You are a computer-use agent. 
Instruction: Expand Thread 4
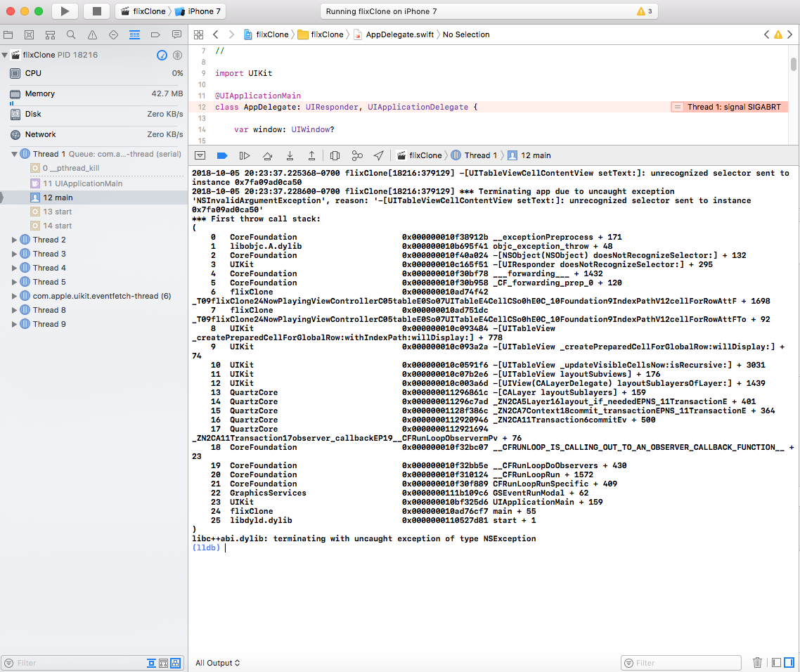(14, 268)
